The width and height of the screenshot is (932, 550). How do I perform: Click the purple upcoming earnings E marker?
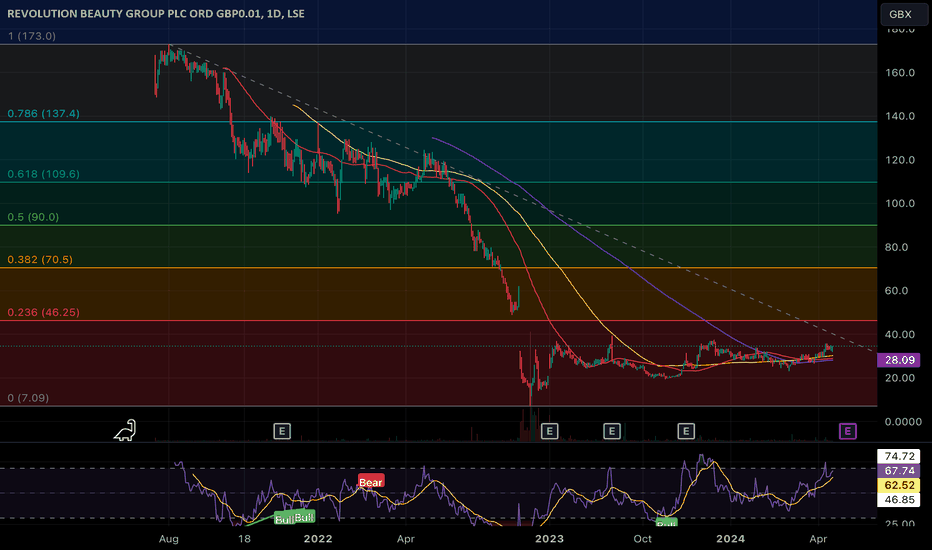848,431
